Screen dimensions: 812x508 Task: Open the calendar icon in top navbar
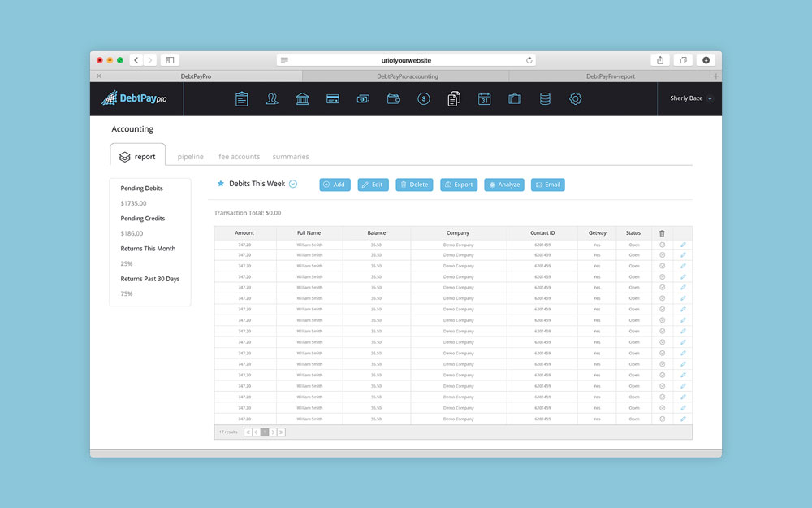[484, 99]
